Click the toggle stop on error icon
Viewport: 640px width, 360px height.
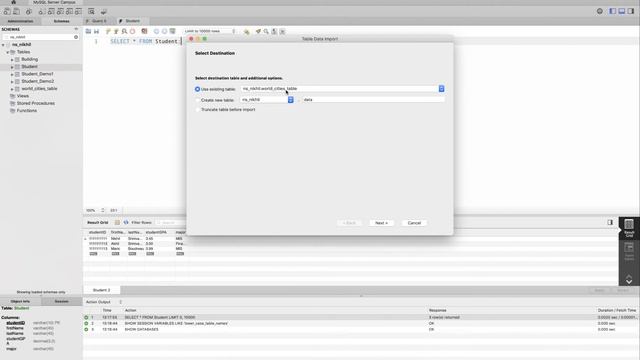tap(144, 31)
